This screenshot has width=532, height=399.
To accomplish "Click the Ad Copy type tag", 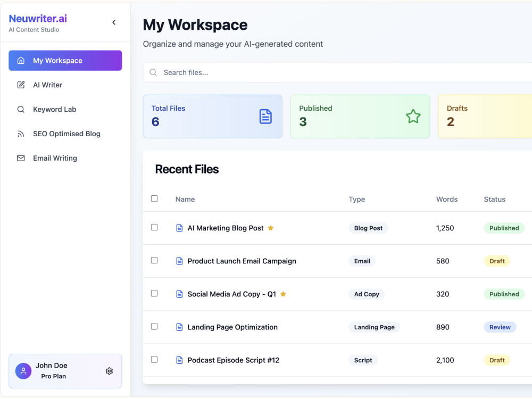I will pos(367,294).
